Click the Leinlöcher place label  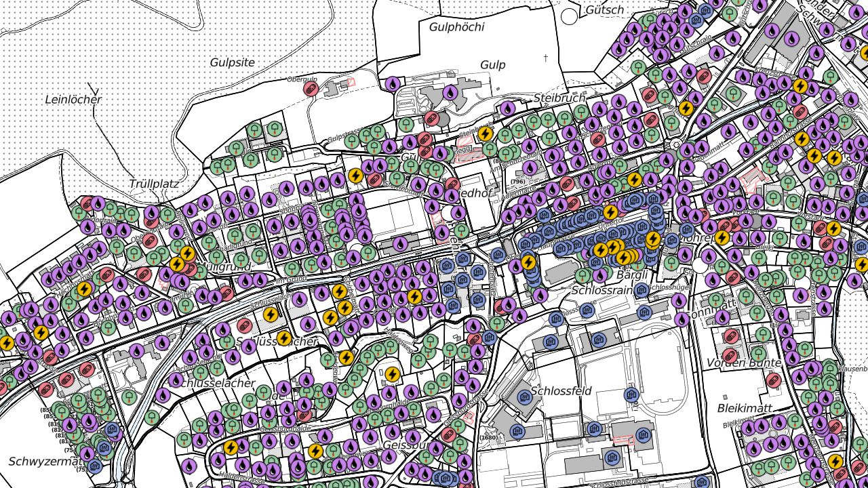coord(73,100)
